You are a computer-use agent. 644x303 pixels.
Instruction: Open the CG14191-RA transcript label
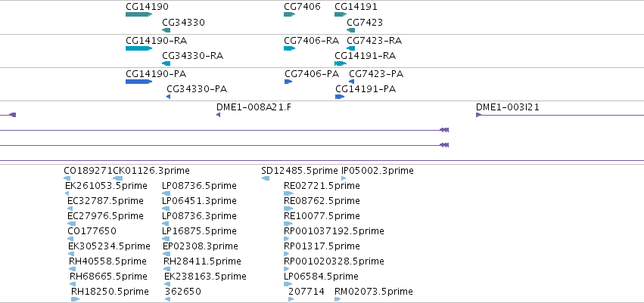(x=365, y=55)
